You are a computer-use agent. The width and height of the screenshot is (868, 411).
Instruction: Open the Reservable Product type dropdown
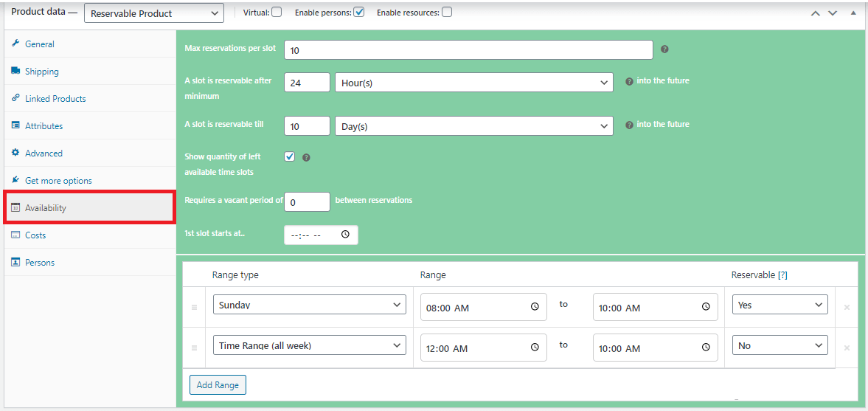(x=154, y=13)
